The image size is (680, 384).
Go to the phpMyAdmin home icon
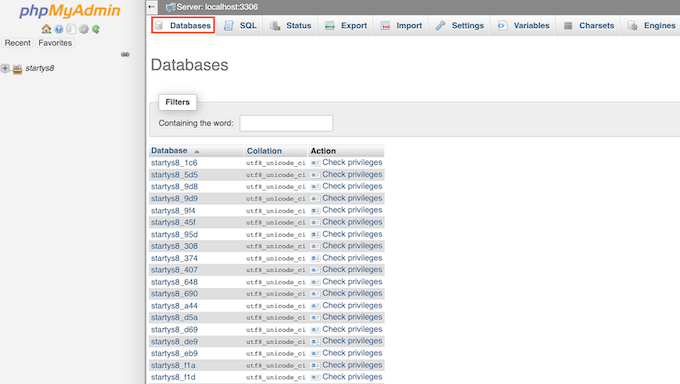click(x=46, y=29)
